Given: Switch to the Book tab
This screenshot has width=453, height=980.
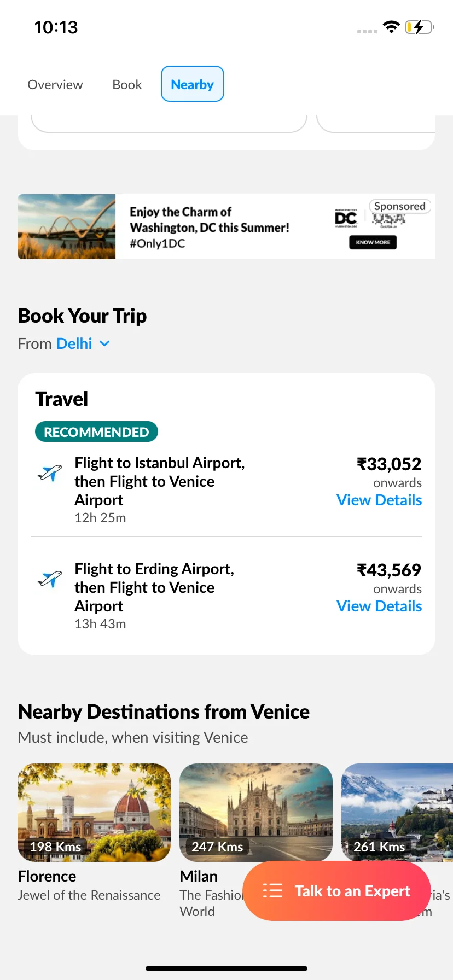Looking at the screenshot, I should pyautogui.click(x=127, y=84).
